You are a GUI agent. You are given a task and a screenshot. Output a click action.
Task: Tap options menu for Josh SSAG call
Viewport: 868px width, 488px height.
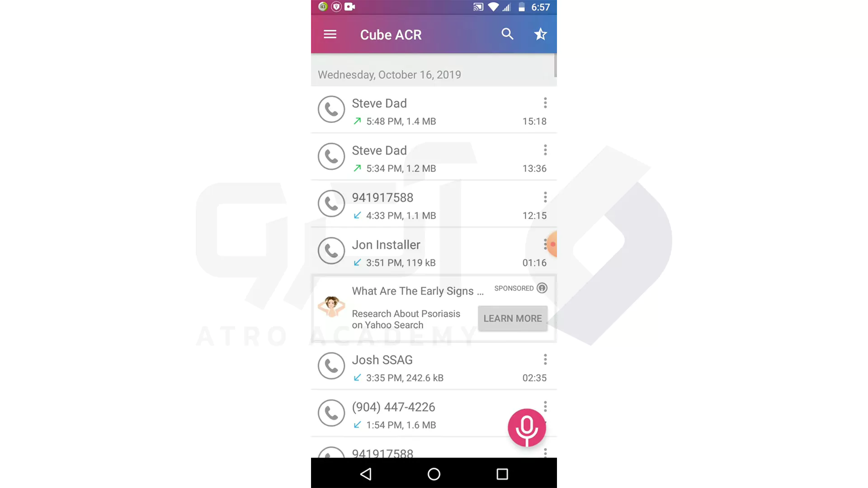point(544,359)
